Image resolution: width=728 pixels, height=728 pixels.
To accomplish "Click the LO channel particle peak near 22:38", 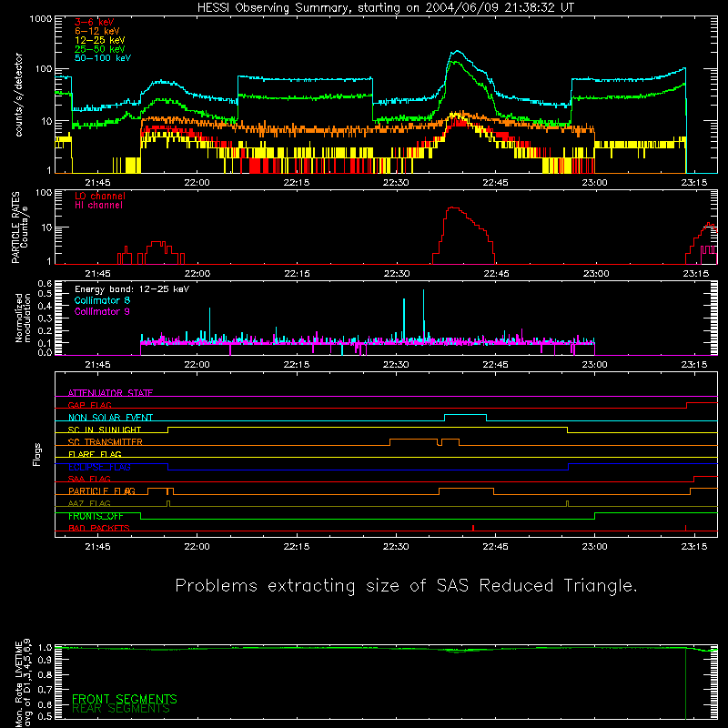I will tap(452, 208).
